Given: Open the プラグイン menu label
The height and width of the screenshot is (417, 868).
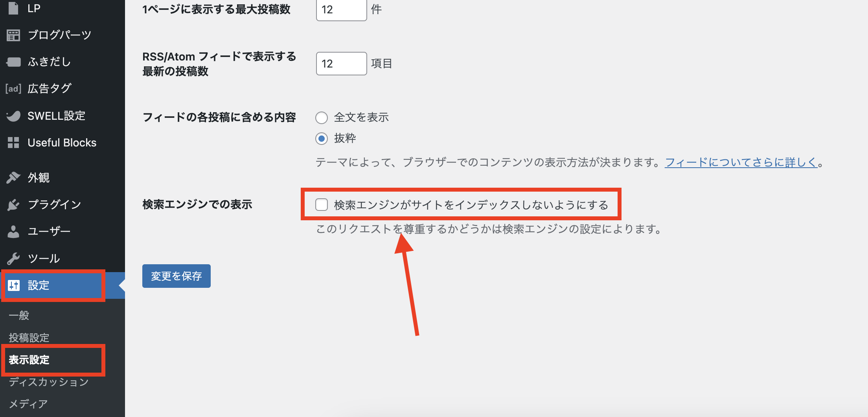Looking at the screenshot, I should click(54, 205).
